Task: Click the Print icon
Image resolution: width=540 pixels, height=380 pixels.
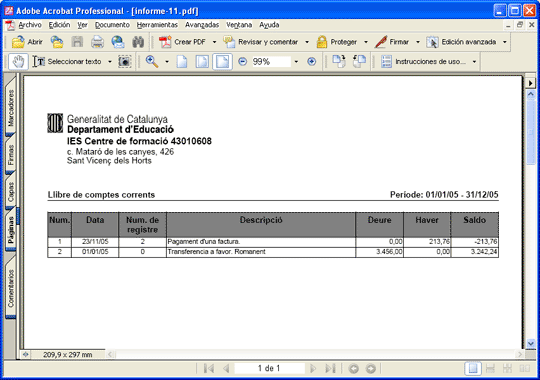Action: tap(97, 42)
